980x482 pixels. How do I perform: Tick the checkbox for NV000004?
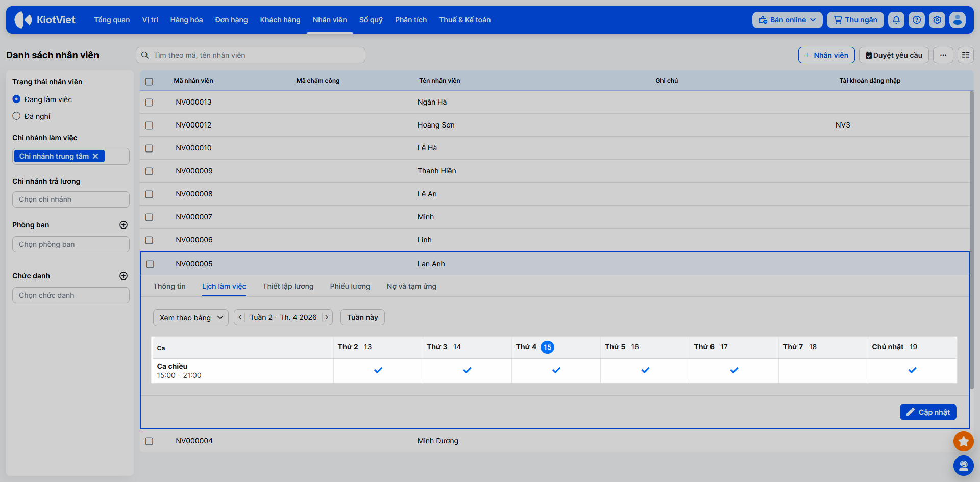coord(149,441)
